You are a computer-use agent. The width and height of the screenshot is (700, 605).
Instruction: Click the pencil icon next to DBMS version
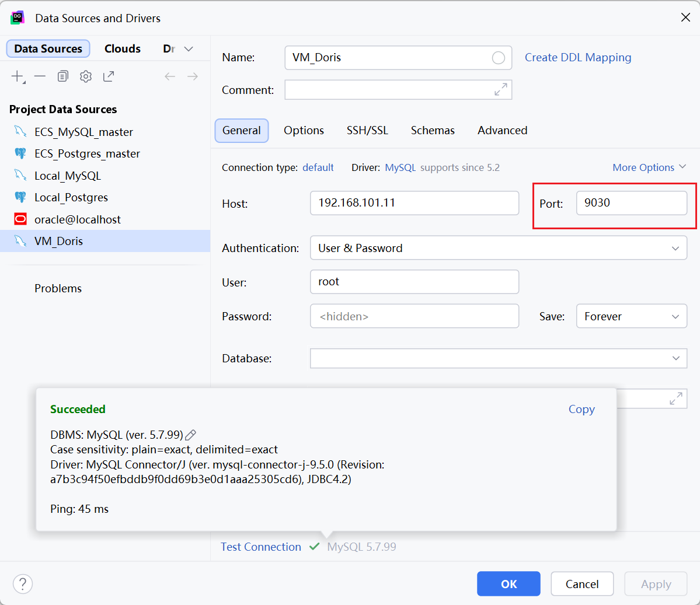point(191,435)
